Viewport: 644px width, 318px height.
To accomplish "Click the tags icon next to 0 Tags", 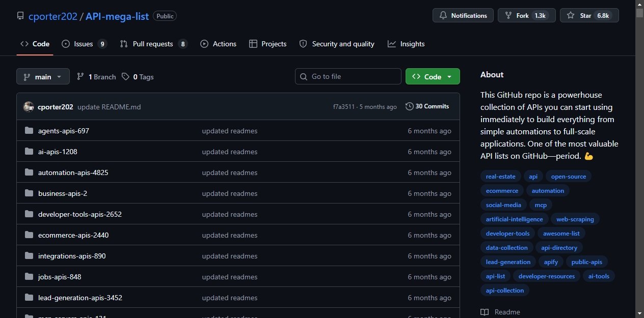I will pyautogui.click(x=125, y=77).
